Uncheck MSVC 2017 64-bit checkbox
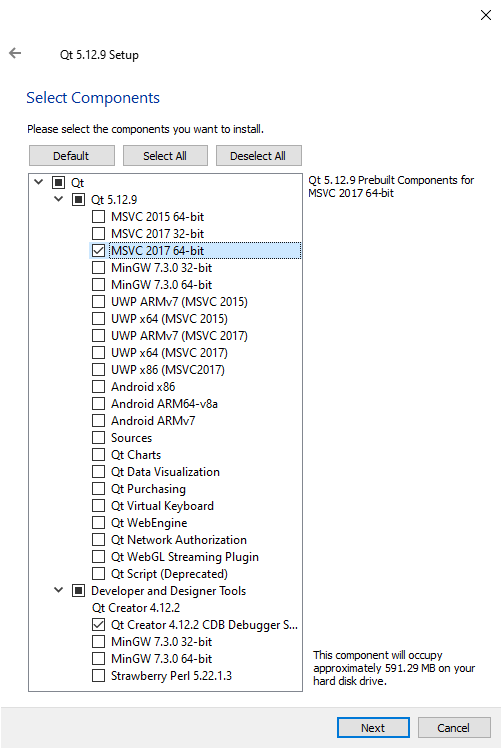Screen dimensions: 502x749 pos(98,251)
